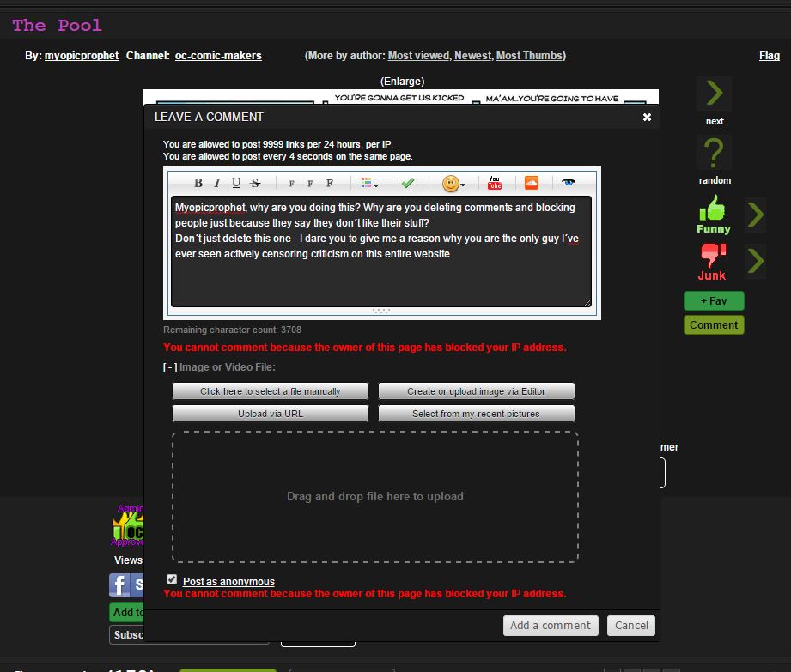Go to the next post arrow
791x672 pixels.
pos(715,94)
